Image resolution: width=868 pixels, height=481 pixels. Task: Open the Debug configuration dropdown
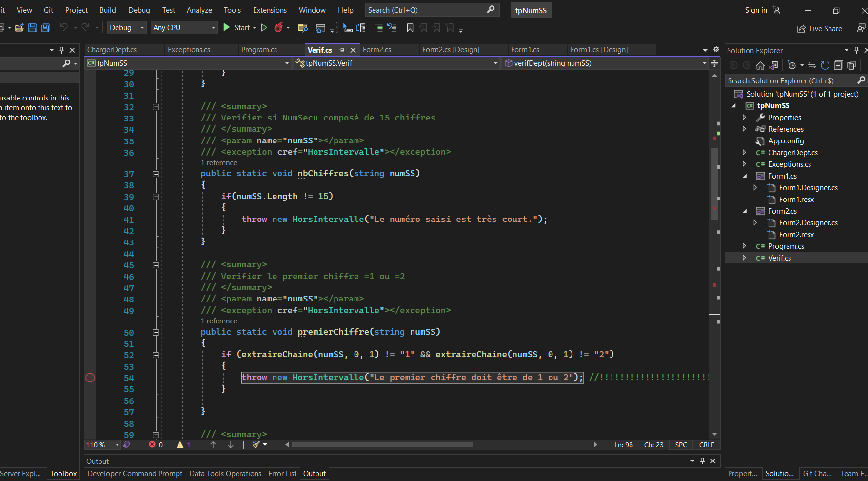126,28
